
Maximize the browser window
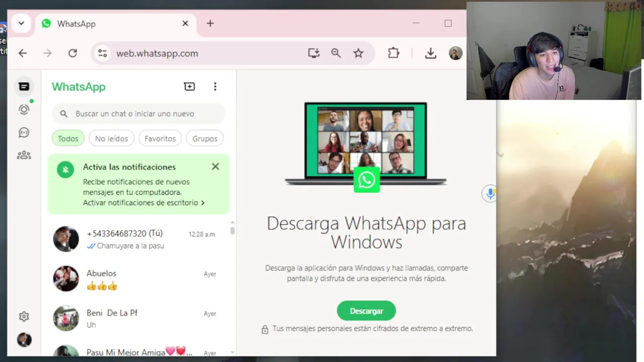point(448,23)
